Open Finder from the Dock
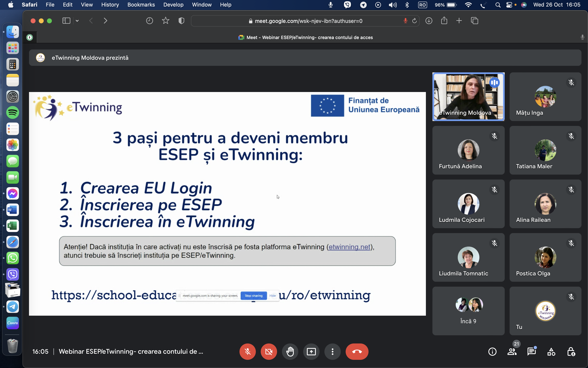This screenshot has height=368, width=588. click(13, 32)
